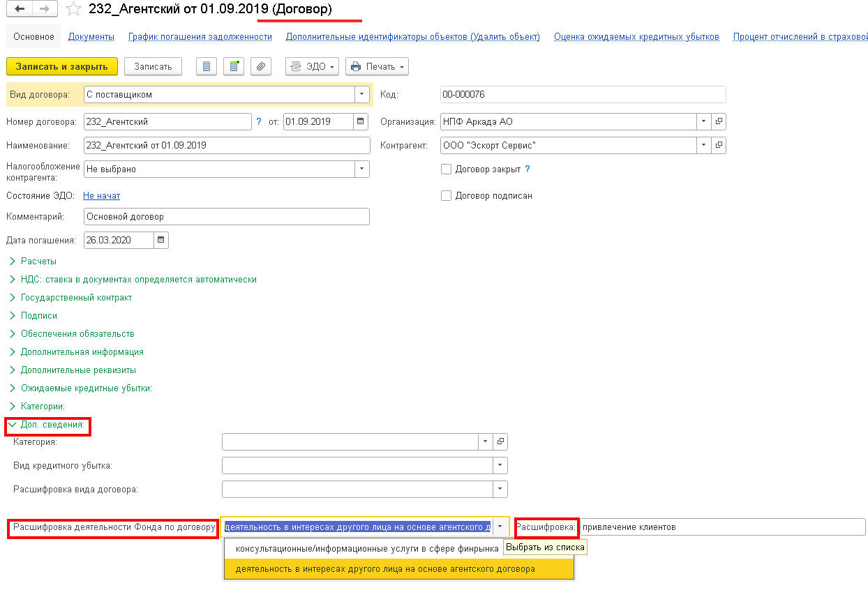The image size is (868, 613).
Task: Enable the Договор закрыт checkbox
Action: [x=447, y=169]
